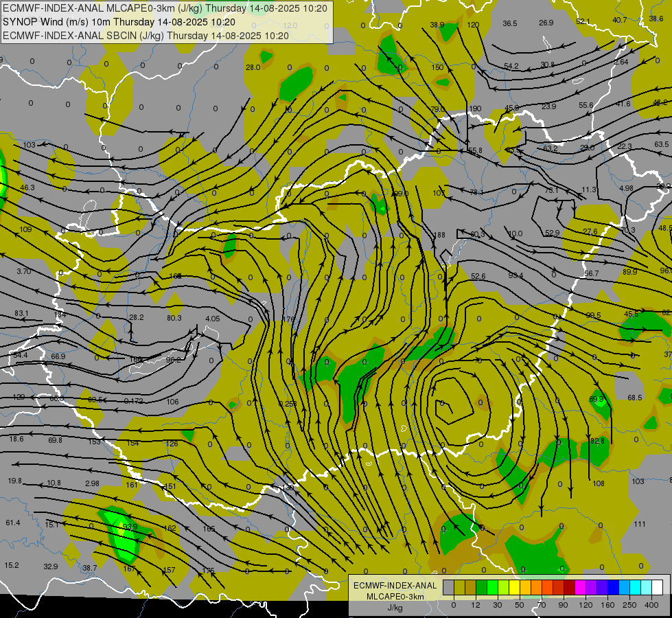
Task: Click the SYNOP Wind (m/s) 10m title line
Action: 119,22
